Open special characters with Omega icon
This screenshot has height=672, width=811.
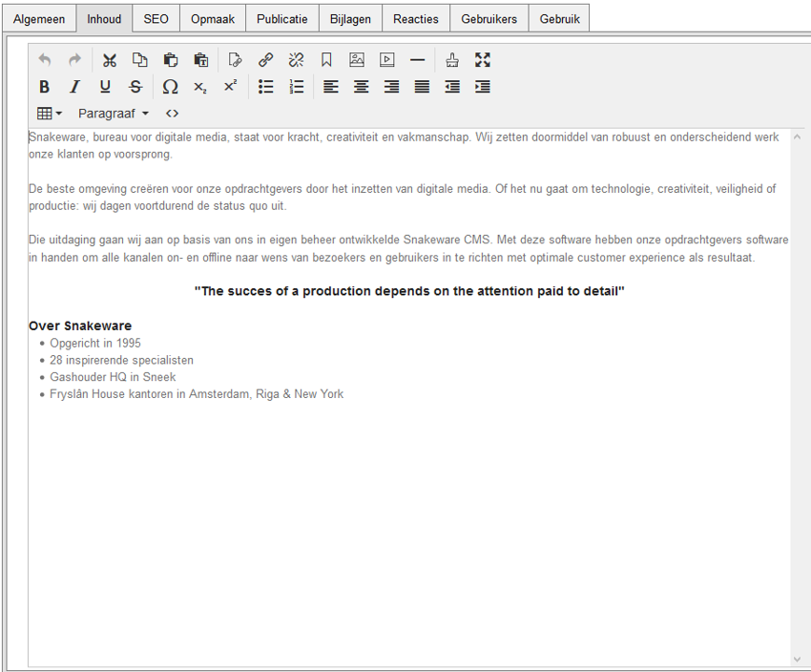pos(170,87)
